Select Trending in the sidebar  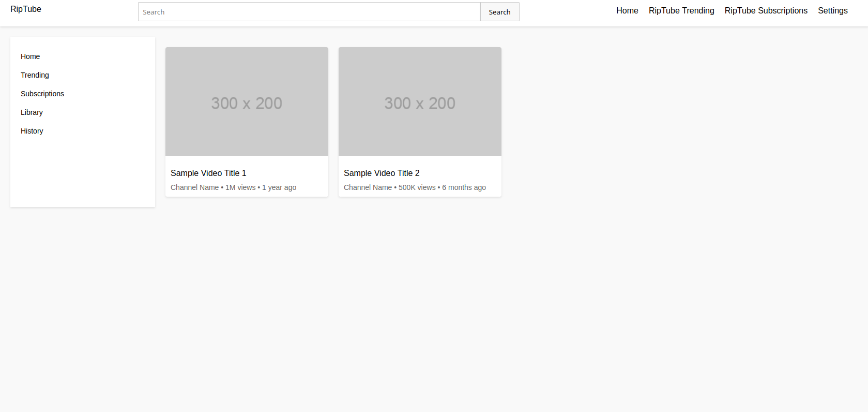[35, 75]
